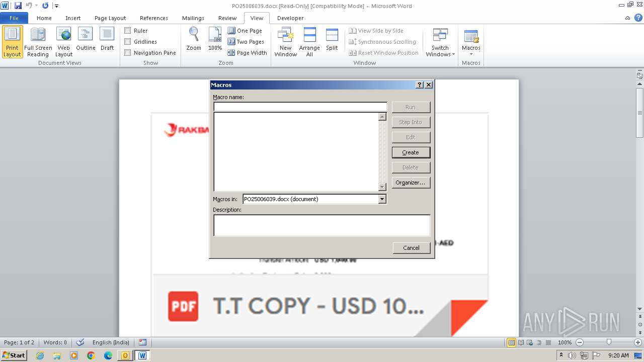The image size is (644, 362).
Task: Open the File tab
Action: [14, 18]
